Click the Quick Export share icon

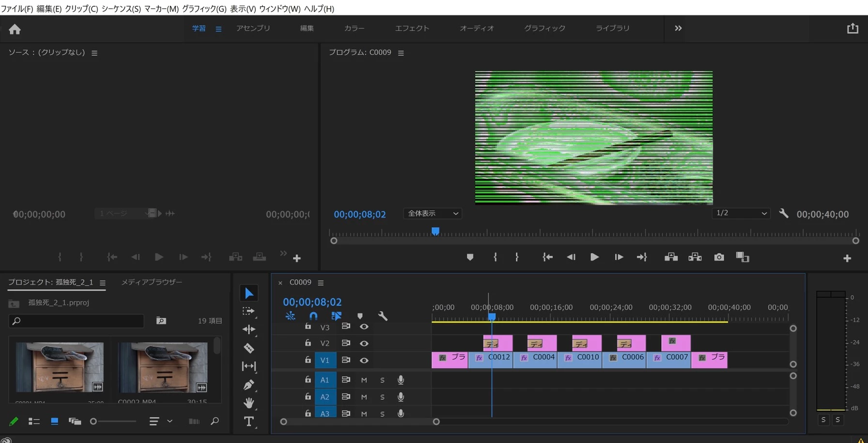[852, 29]
